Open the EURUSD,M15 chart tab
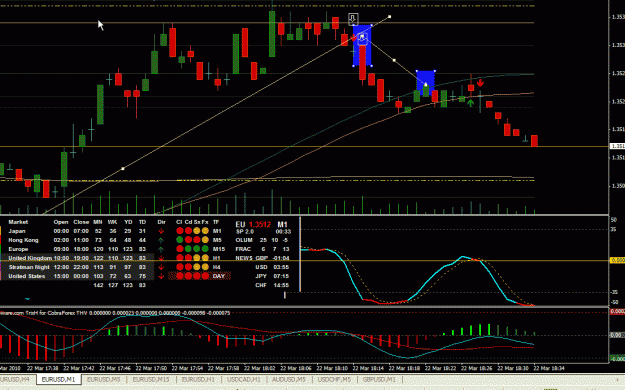The image size is (625, 390). point(151,379)
